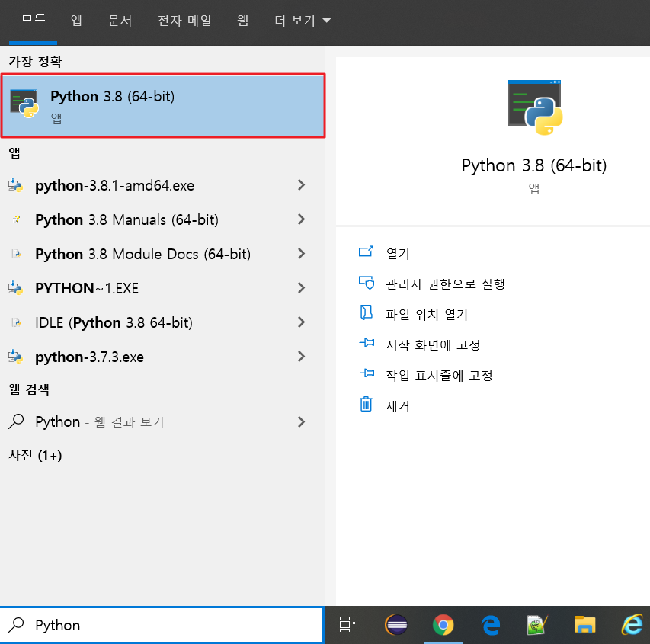Viewport: 650px width, 644px height.
Task: Click the search box magnifier icon
Action: tap(17, 624)
